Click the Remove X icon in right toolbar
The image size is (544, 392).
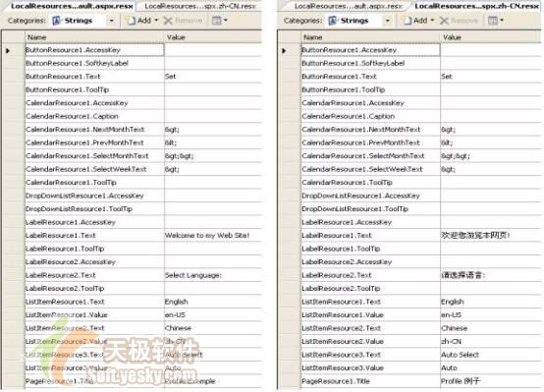coord(444,21)
